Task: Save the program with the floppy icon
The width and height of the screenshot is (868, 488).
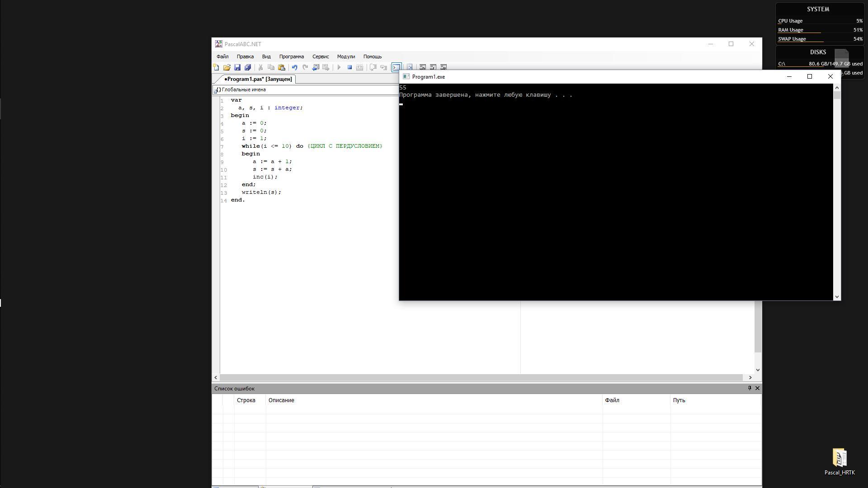Action: point(237,67)
